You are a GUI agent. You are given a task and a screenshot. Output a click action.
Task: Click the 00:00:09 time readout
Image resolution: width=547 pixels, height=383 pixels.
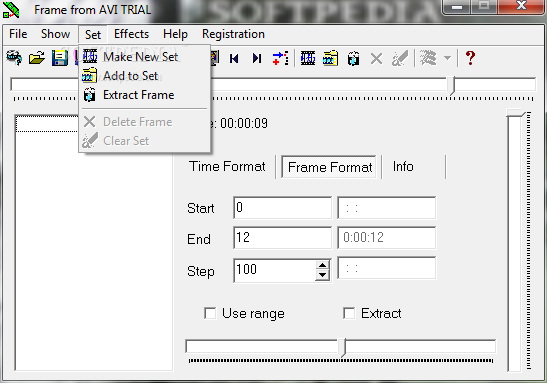tap(244, 123)
